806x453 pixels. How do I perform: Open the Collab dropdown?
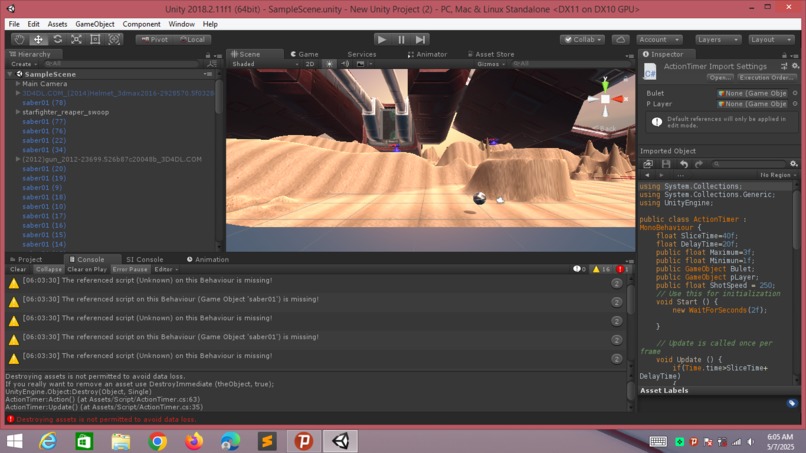coord(582,39)
